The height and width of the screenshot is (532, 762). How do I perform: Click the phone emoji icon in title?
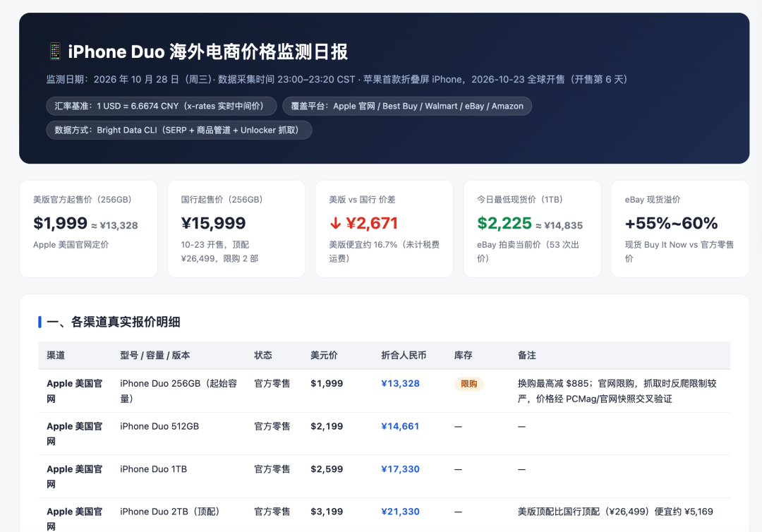55,52
